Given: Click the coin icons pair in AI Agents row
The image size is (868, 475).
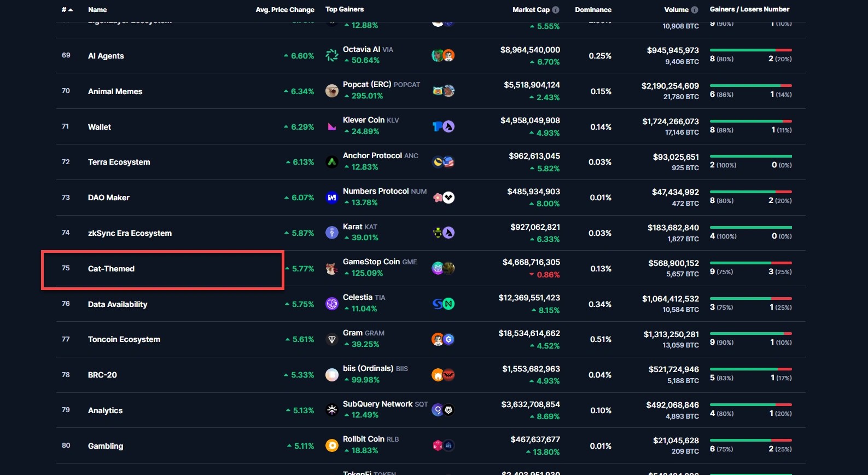Looking at the screenshot, I should 443,55.
